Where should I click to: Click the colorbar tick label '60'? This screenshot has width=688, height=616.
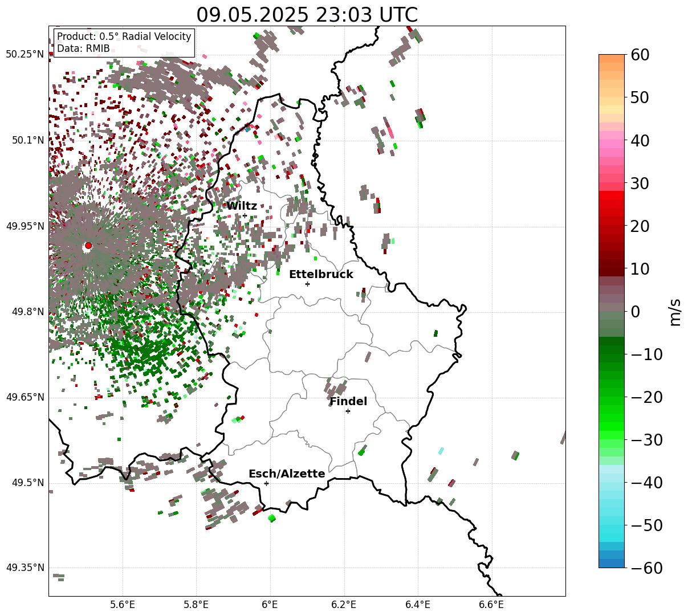[x=641, y=55]
